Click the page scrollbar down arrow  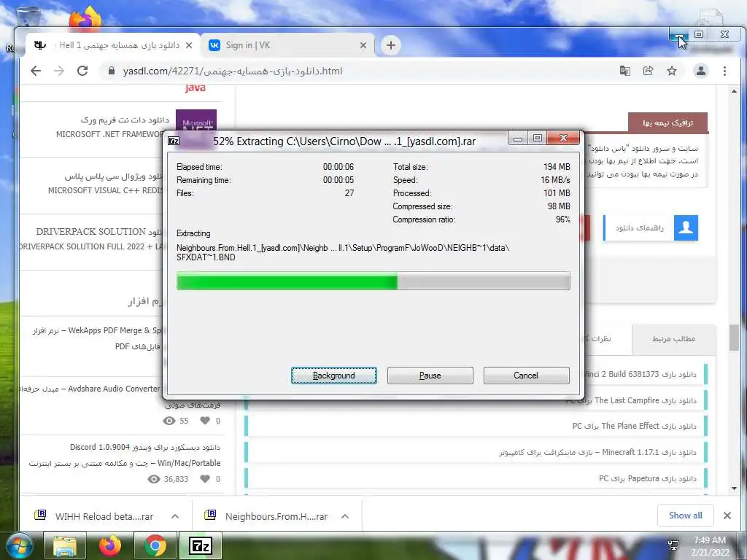coord(734,488)
